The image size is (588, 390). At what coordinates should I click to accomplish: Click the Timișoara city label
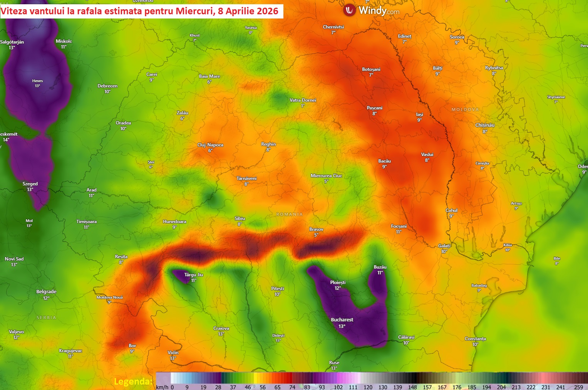click(87, 222)
